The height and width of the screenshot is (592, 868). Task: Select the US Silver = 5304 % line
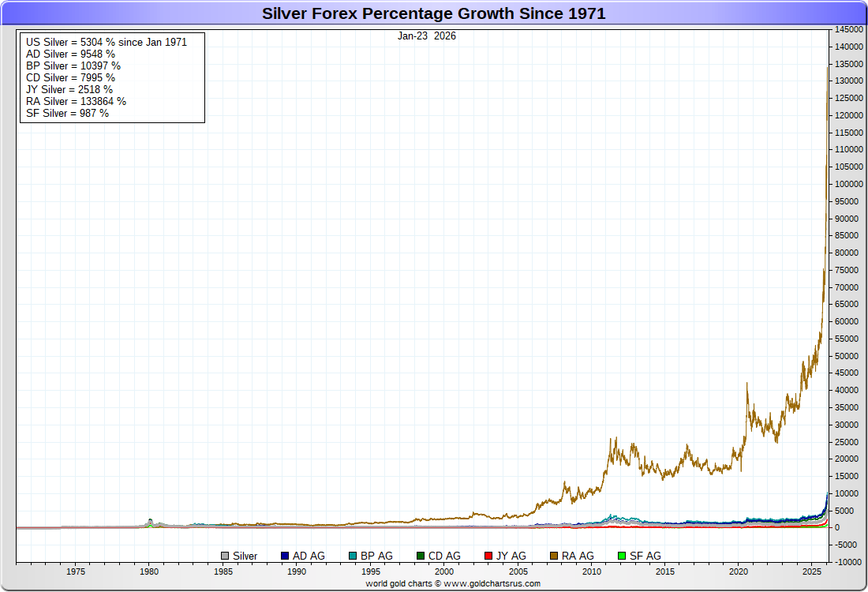point(107,42)
